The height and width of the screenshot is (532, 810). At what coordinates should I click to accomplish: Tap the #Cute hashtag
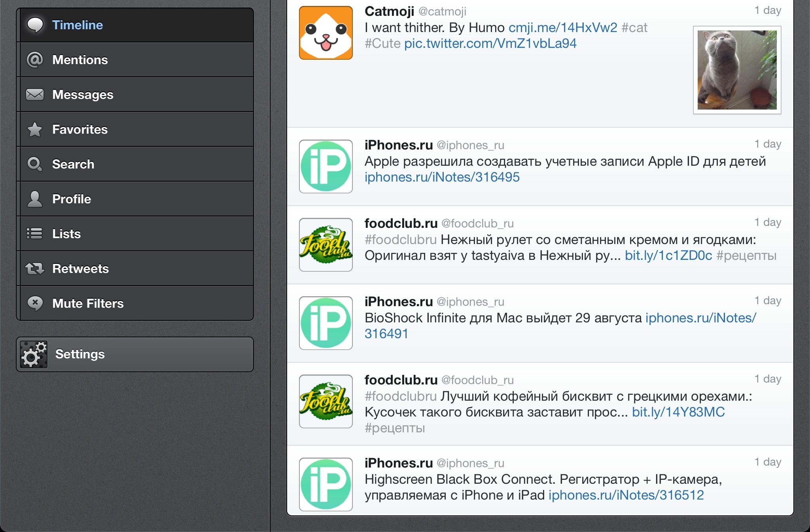click(x=382, y=44)
